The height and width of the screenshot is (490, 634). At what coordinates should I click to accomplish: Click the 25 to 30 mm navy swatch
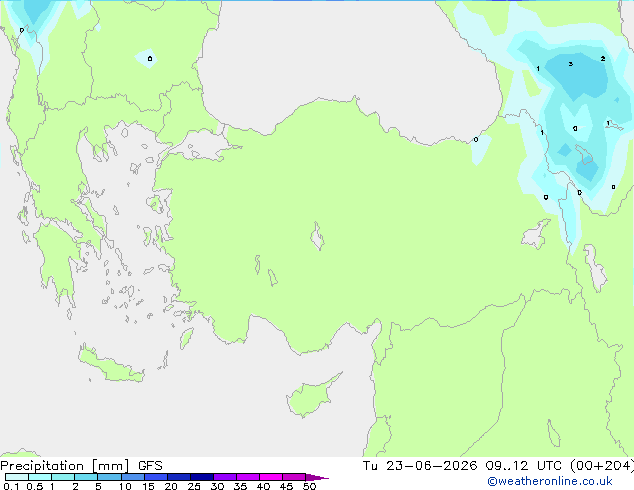click(x=202, y=477)
